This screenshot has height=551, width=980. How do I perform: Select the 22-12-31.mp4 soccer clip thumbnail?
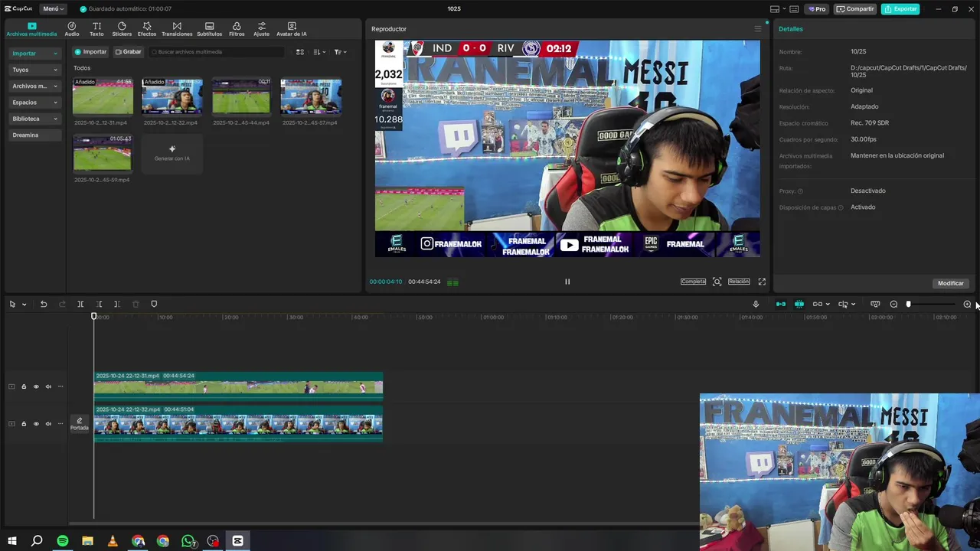103,96
